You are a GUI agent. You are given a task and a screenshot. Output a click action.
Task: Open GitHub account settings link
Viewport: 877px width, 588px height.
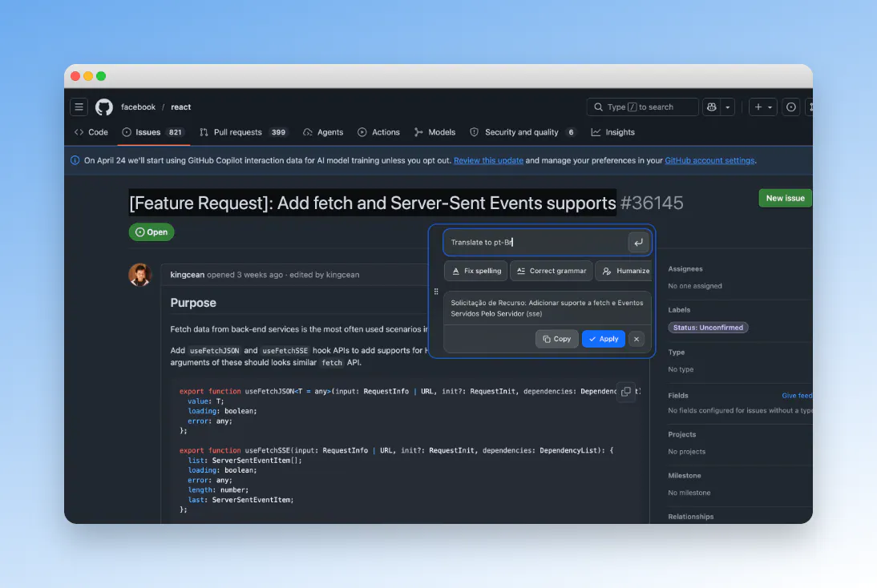709,160
